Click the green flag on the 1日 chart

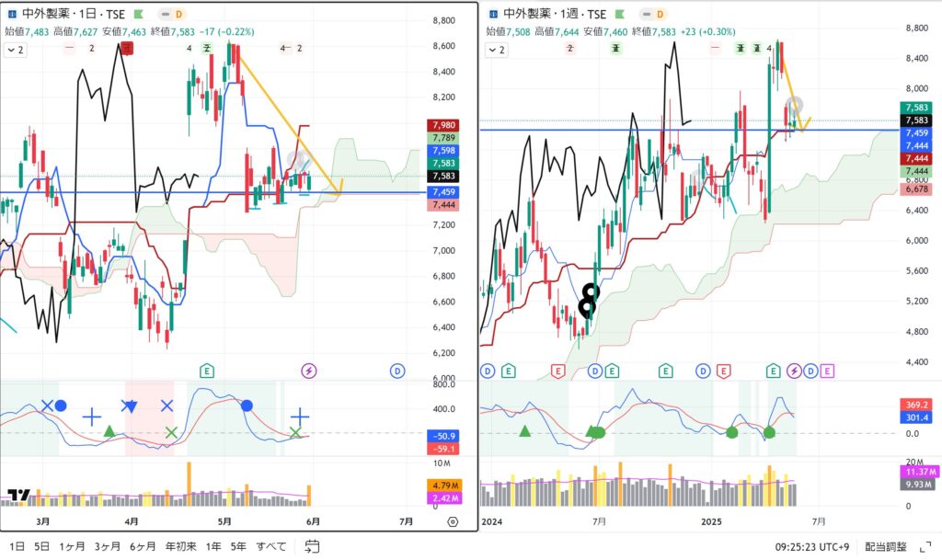[139, 14]
